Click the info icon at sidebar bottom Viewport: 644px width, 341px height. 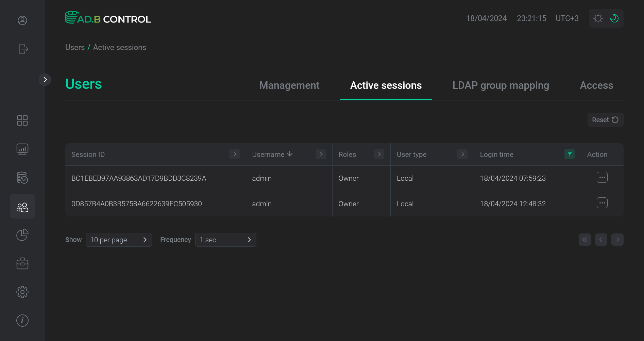22,320
